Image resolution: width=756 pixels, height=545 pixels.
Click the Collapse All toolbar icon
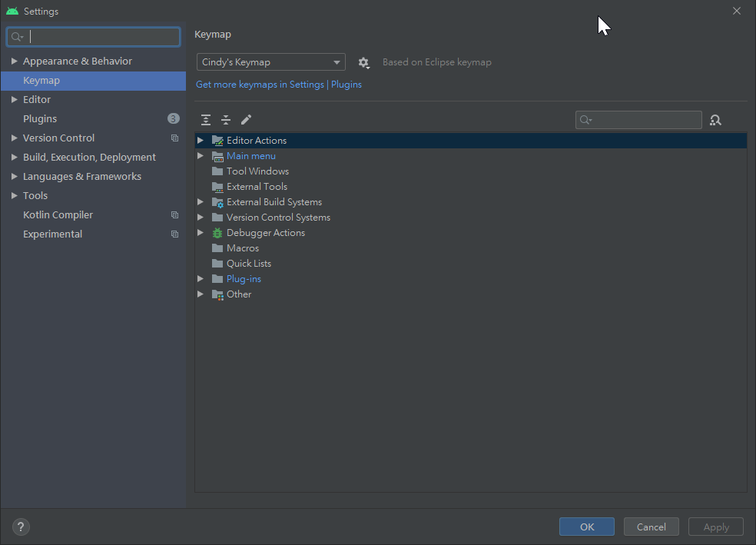pyautogui.click(x=226, y=120)
